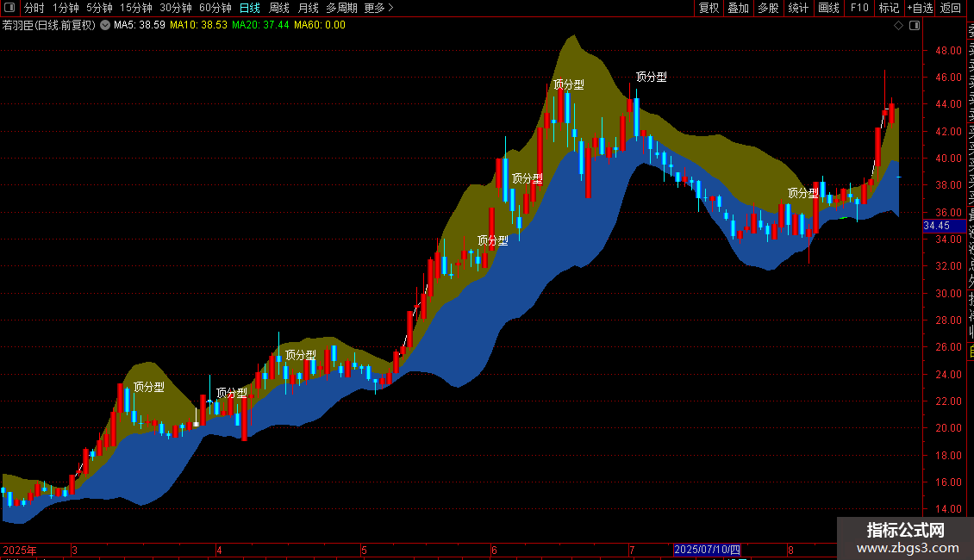Click the 48.00 price axis label
The height and width of the screenshot is (560, 974).
click(x=948, y=51)
